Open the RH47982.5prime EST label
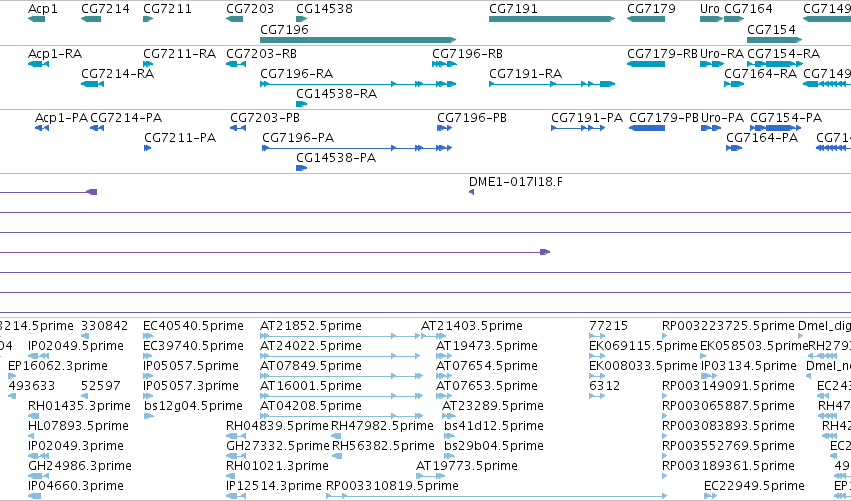 coord(382,426)
